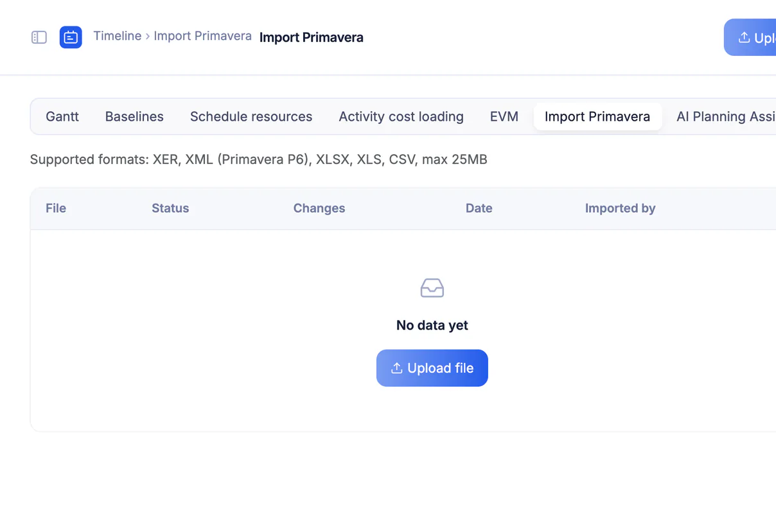Click the bold Import Primavera page title
The height and width of the screenshot is (532, 776).
click(x=312, y=37)
